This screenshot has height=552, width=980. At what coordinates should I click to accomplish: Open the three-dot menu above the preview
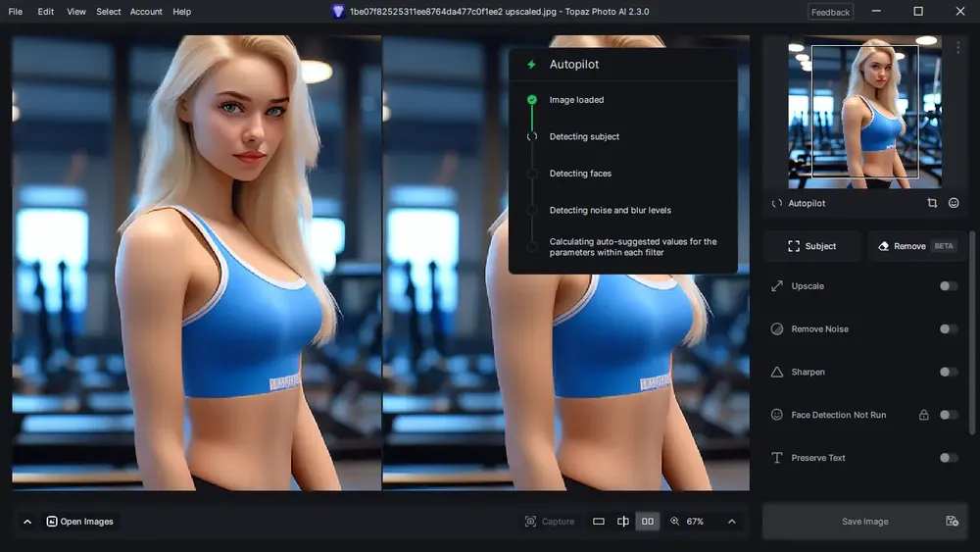[957, 47]
